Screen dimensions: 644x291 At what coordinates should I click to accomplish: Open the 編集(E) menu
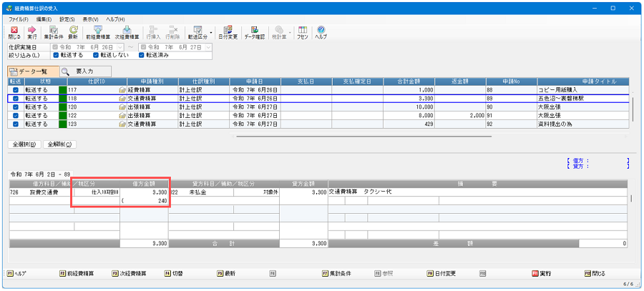(x=44, y=19)
